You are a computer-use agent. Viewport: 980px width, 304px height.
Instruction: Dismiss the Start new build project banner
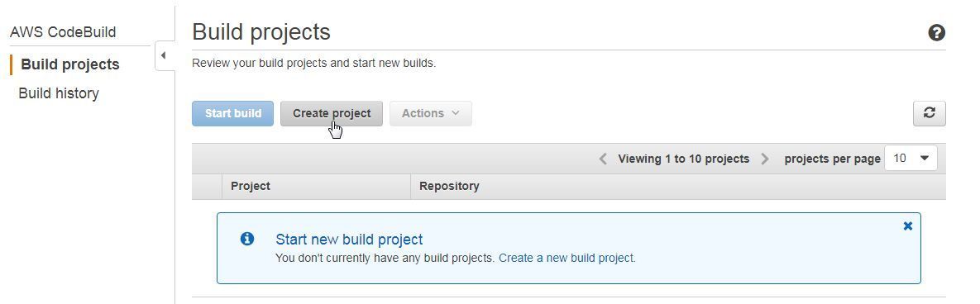(907, 226)
